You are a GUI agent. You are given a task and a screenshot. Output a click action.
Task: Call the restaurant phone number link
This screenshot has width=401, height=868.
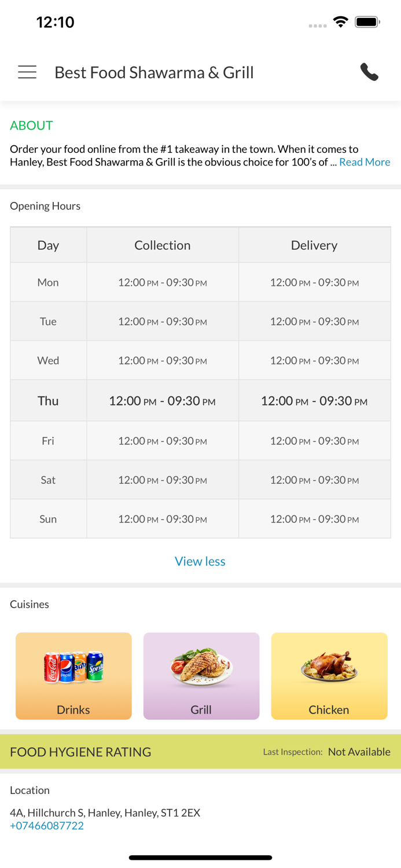pos(47,826)
